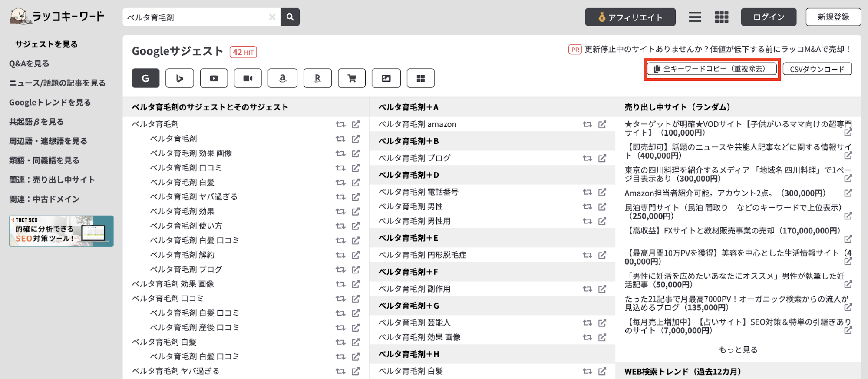Select the shopping cart suggest source
The width and height of the screenshot is (868, 379).
coord(352,78)
